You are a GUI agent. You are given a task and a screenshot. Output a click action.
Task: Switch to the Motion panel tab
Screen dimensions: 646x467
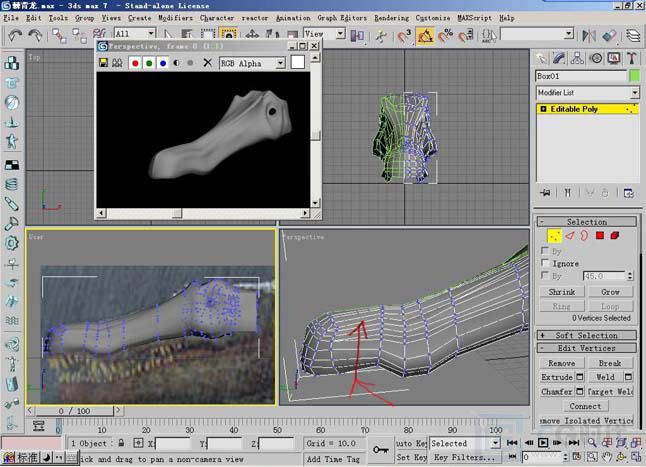(x=596, y=58)
